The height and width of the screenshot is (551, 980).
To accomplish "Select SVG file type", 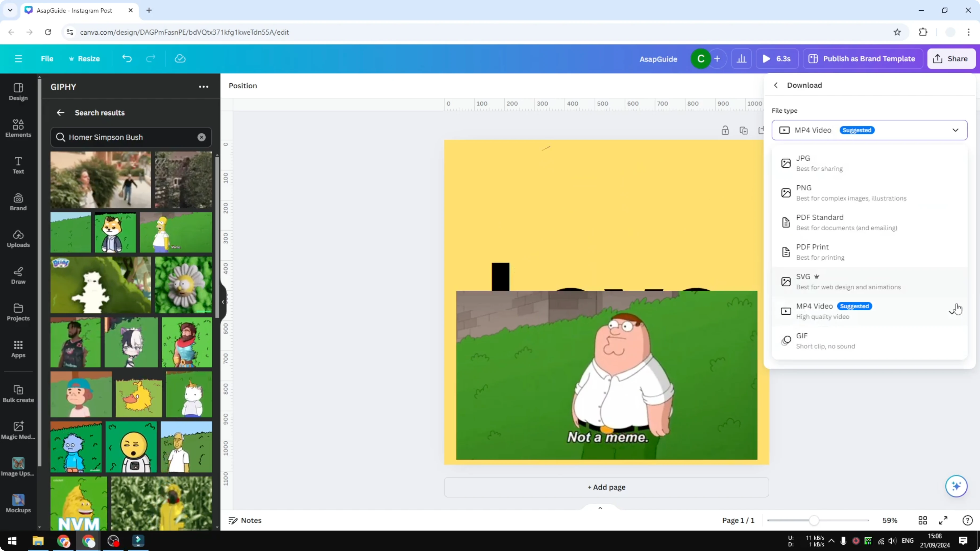I will [x=869, y=282].
